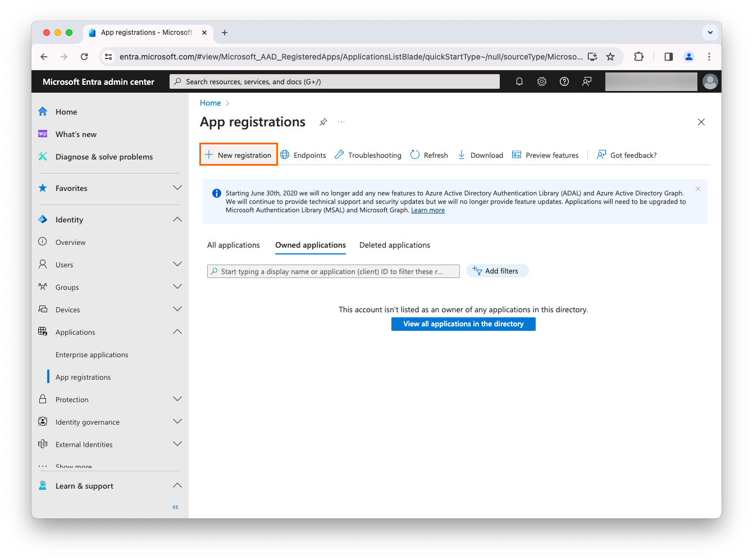The height and width of the screenshot is (560, 753).
Task: Open the help menu
Action: [564, 81]
